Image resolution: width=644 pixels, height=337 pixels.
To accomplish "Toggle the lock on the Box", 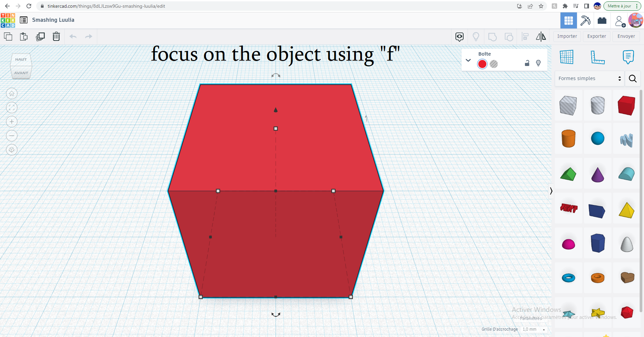I will (527, 63).
